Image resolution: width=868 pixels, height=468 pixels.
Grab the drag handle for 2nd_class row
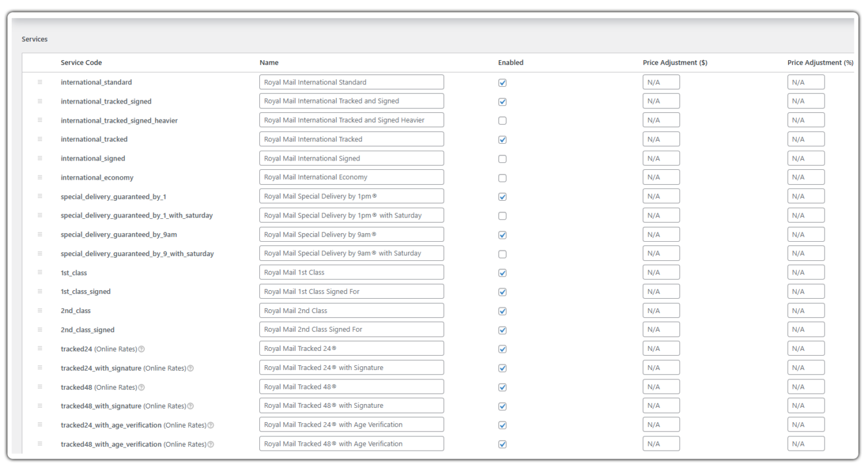(x=40, y=311)
